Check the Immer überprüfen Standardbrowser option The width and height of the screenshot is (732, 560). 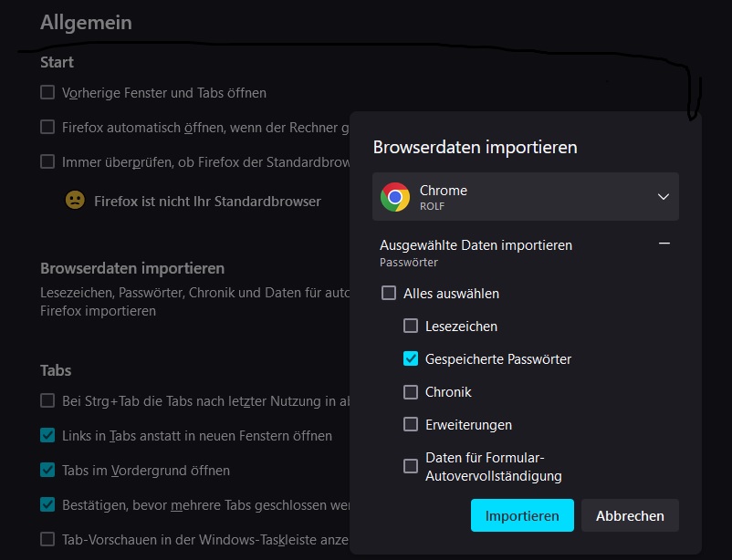coord(47,162)
